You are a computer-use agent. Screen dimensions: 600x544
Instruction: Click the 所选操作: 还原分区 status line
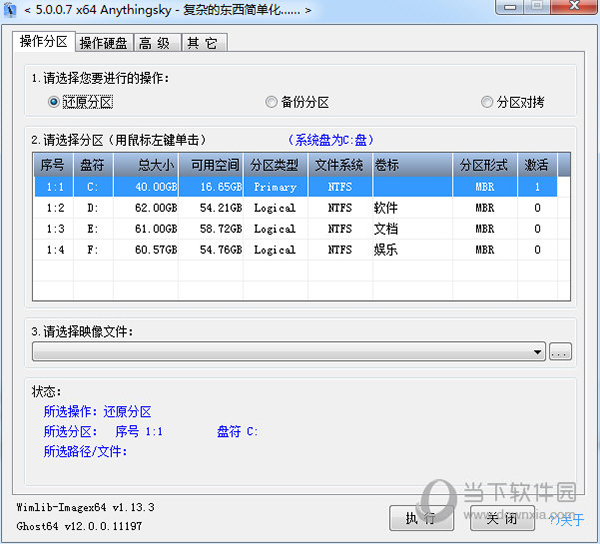(x=98, y=412)
